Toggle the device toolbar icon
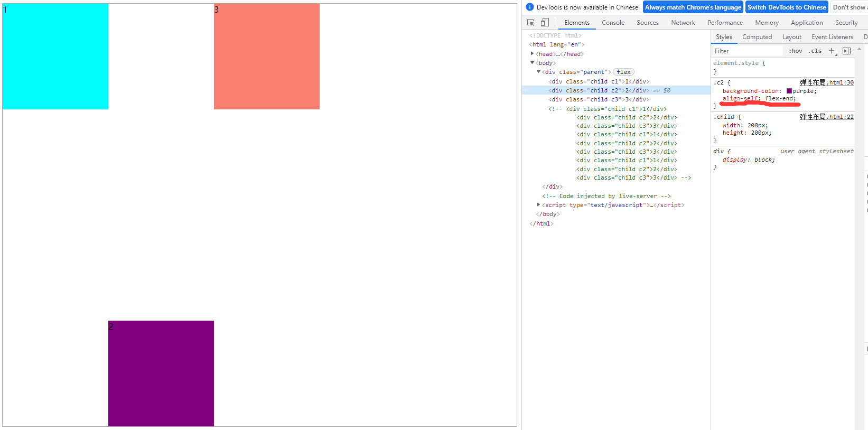 pos(545,23)
